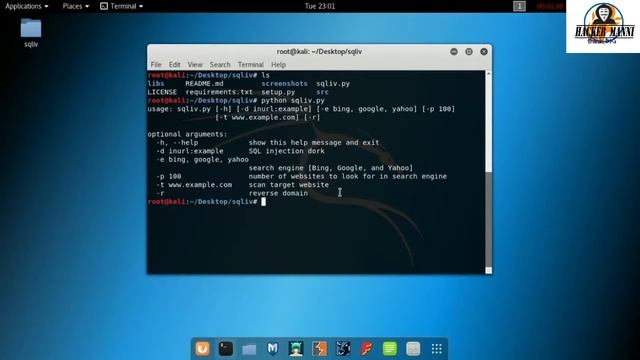Maximize the terminal window
Viewport: 640px width, 360px height.
point(469,52)
